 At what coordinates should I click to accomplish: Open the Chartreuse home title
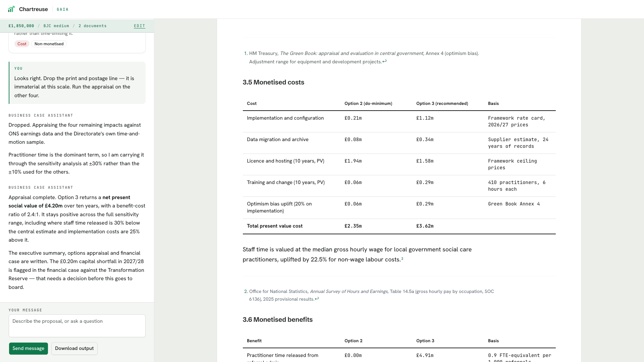click(x=33, y=9)
